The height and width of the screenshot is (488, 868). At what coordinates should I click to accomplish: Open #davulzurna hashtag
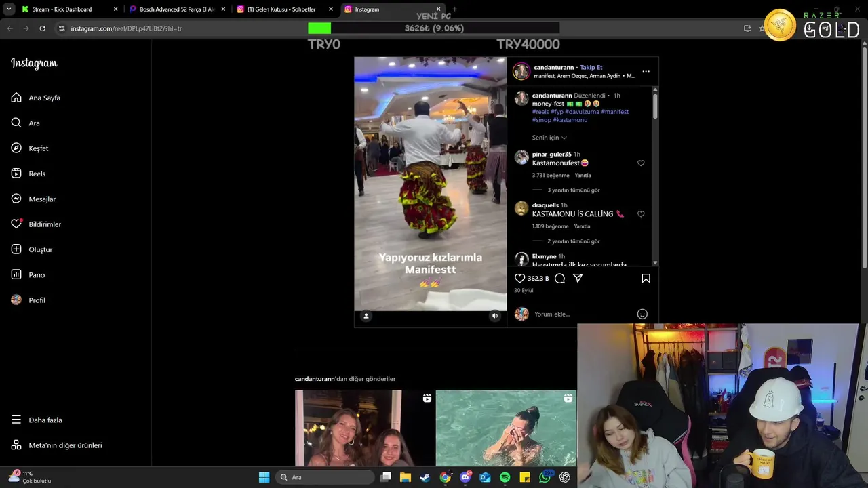pyautogui.click(x=582, y=112)
